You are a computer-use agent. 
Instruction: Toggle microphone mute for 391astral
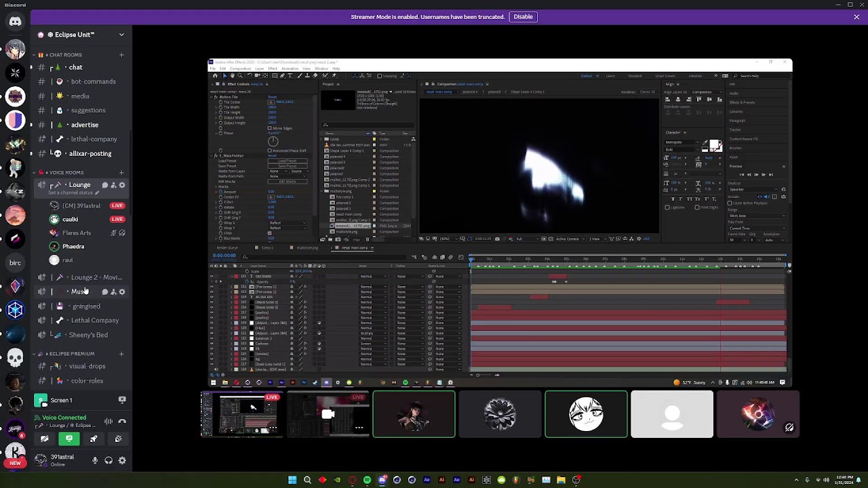pyautogui.click(x=95, y=460)
